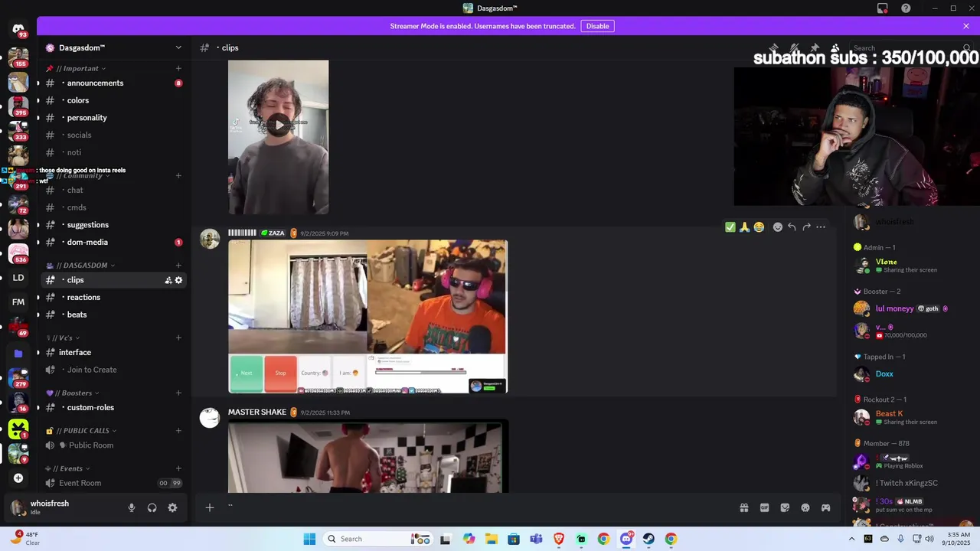
Task: Forward the ZAZA message
Action: [x=806, y=227]
